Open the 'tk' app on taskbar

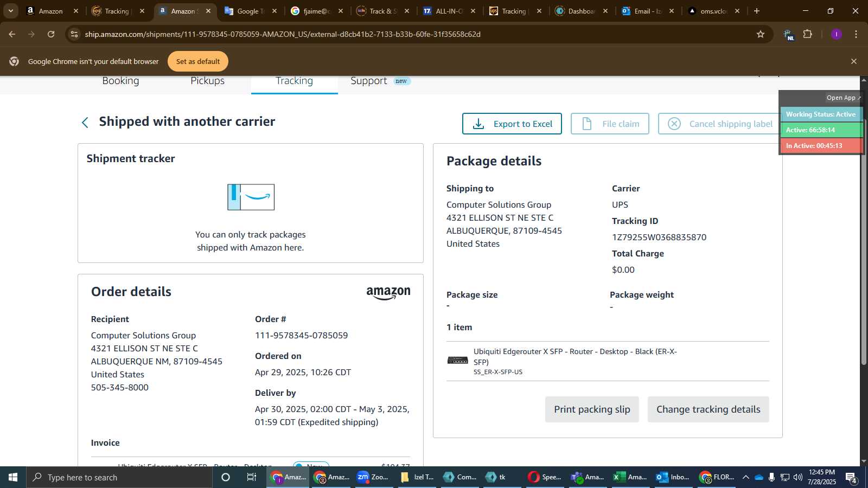(502, 477)
